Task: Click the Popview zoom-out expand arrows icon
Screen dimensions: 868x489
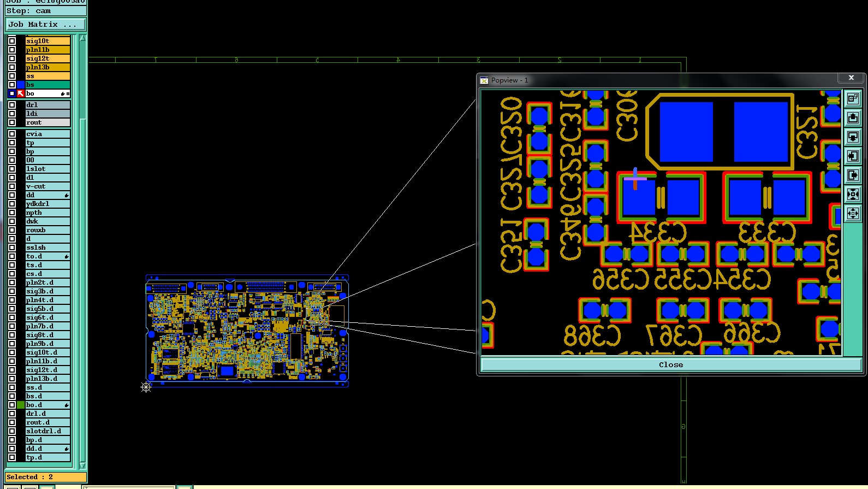Action: (x=853, y=214)
